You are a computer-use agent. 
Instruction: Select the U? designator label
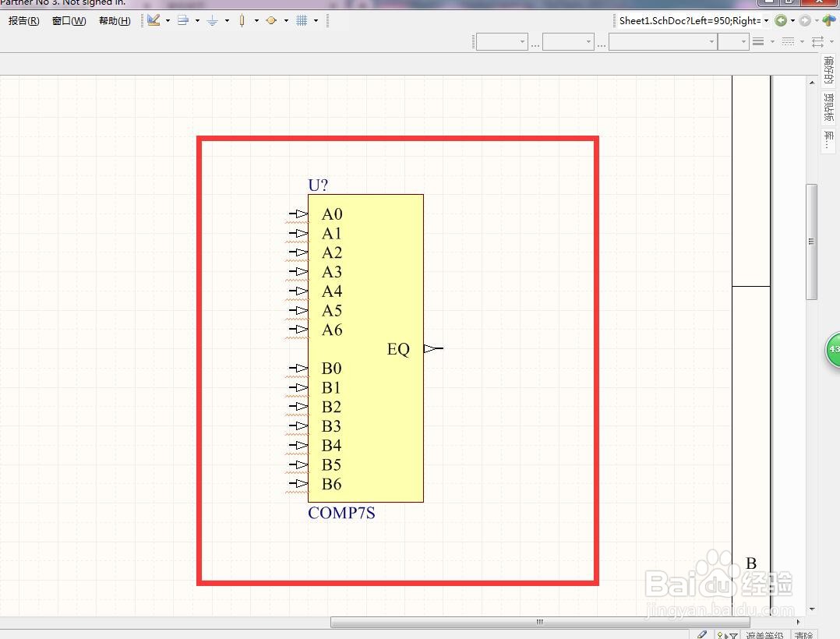(318, 185)
